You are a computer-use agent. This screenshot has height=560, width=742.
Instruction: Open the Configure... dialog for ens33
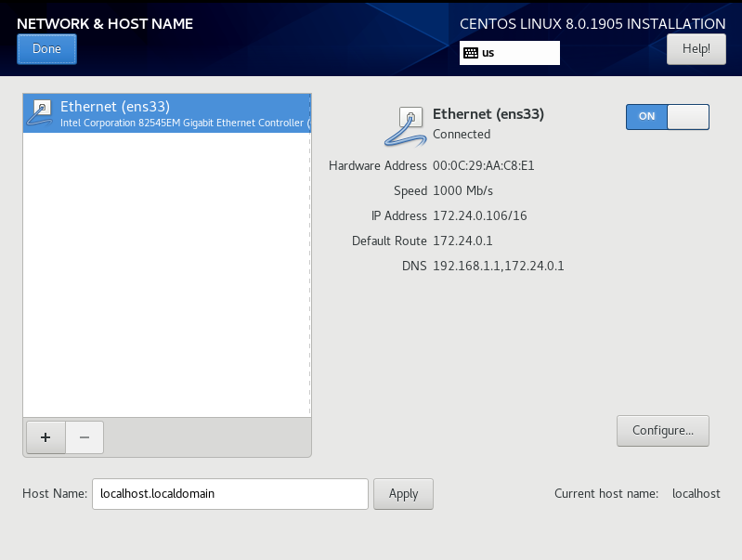coord(662,431)
